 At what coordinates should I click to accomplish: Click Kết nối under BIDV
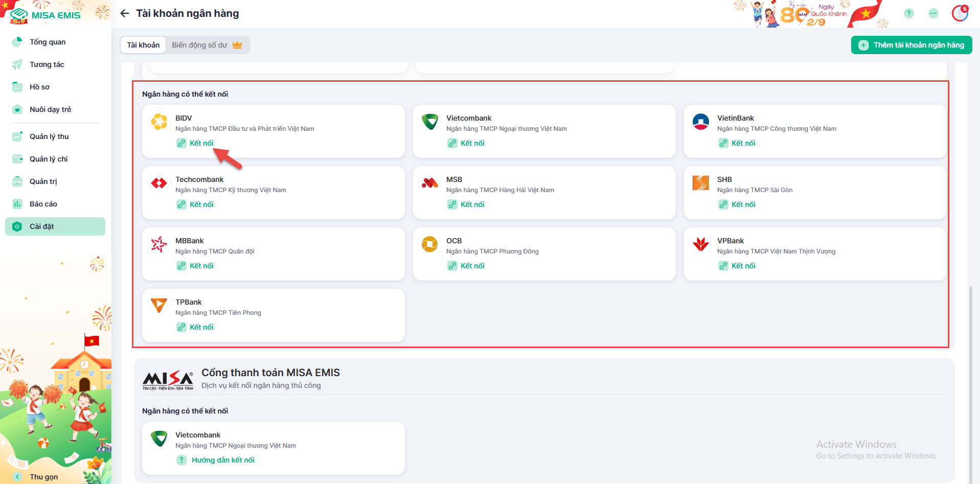point(195,143)
